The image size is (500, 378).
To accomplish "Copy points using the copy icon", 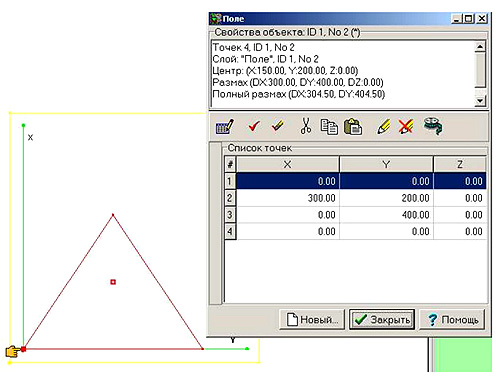I will tap(329, 127).
